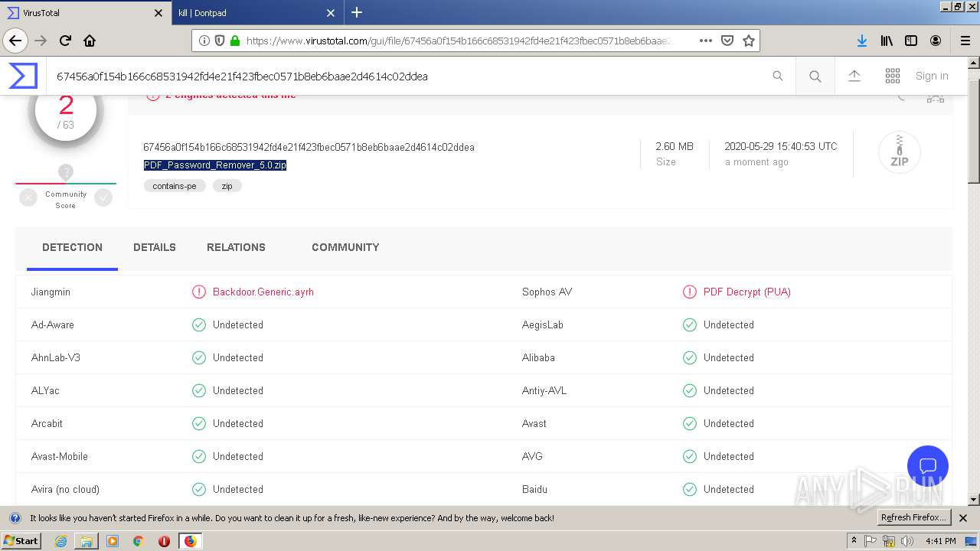This screenshot has height=551, width=980.
Task: Open the RELATIONS tab
Action: [x=236, y=247]
